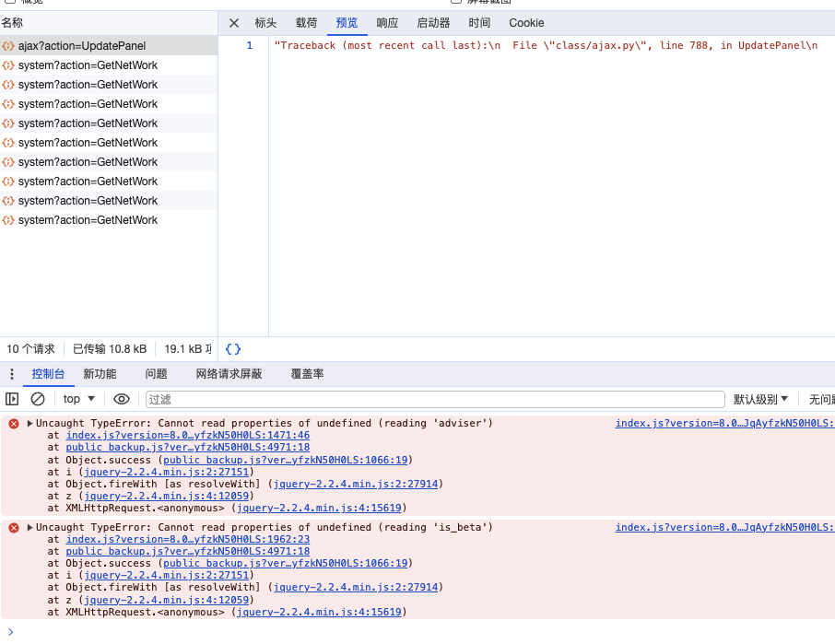
Task: Switch to the 控制台 drawer tab
Action: [x=48, y=374]
